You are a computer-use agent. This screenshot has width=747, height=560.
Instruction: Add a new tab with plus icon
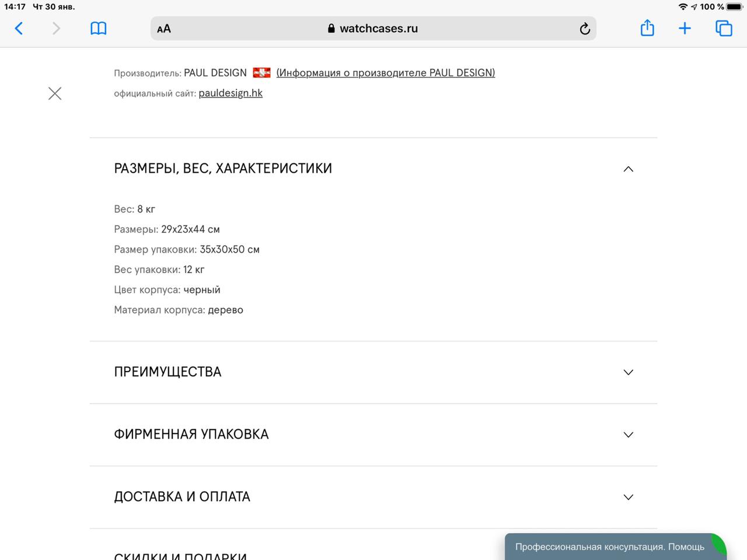(685, 28)
